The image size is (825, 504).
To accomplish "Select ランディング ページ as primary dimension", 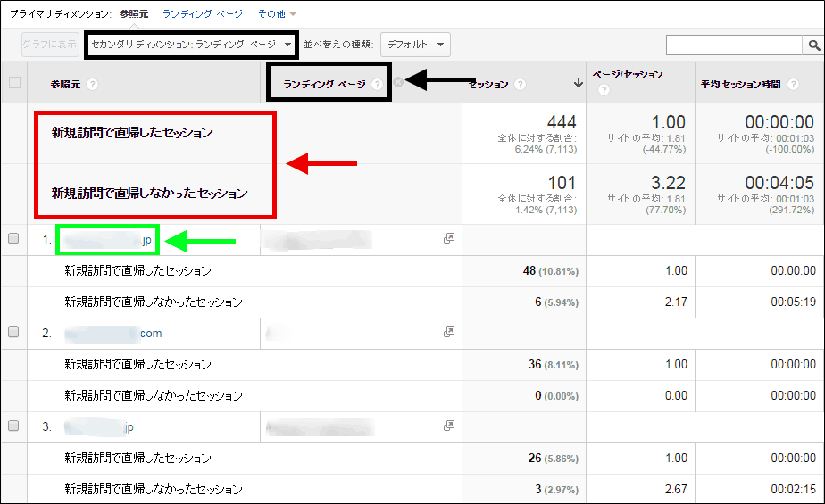I will pos(202,14).
